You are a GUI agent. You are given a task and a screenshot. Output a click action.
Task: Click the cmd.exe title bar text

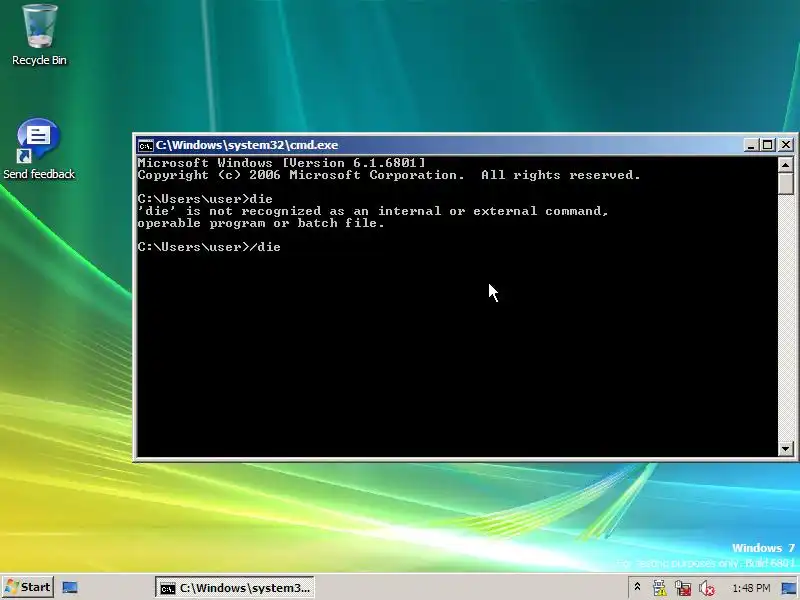point(247,145)
